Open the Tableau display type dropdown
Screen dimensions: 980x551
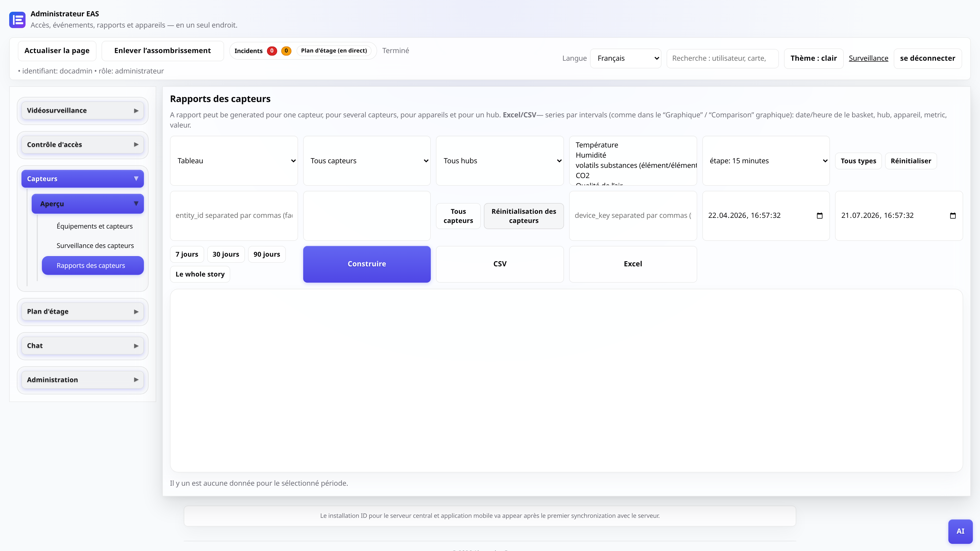(x=234, y=161)
